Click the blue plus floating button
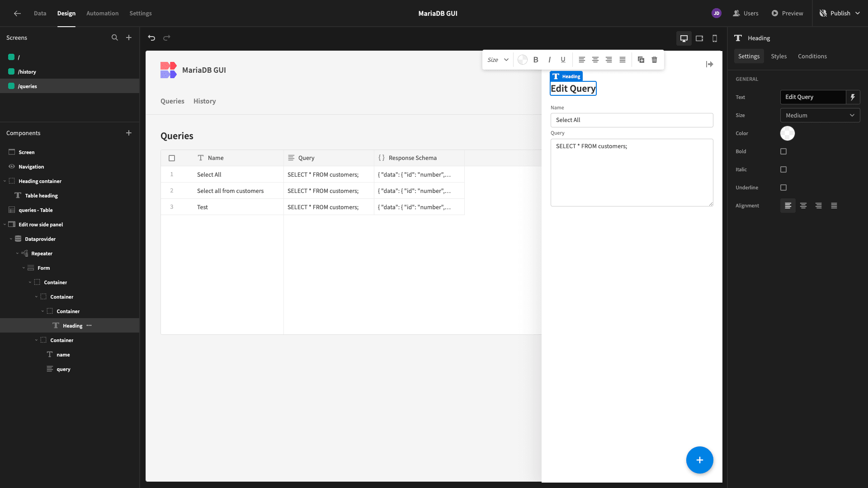The image size is (868, 488). pyautogui.click(x=699, y=460)
